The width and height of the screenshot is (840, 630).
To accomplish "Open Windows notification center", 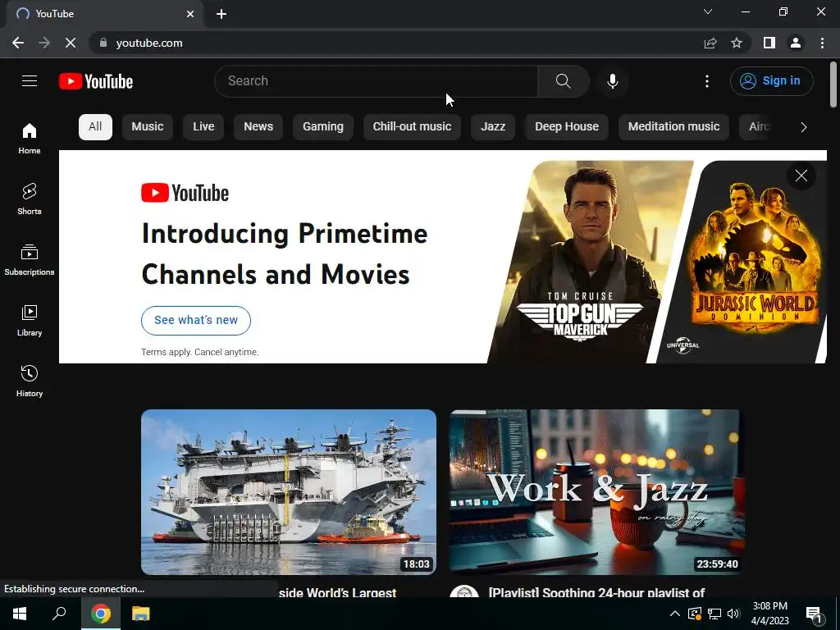I will tap(814, 614).
